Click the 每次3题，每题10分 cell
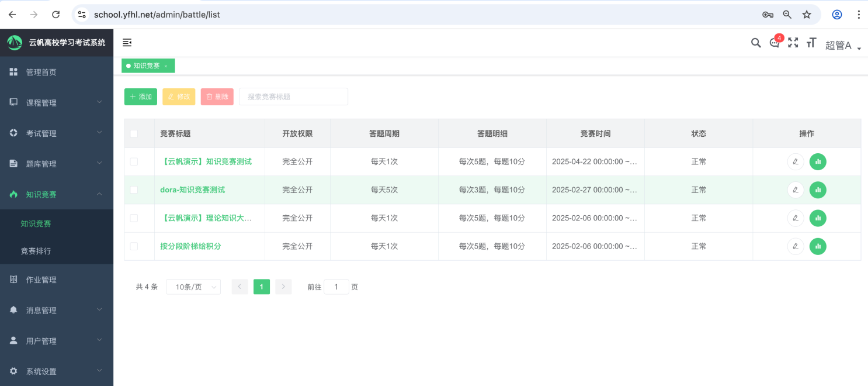 pyautogui.click(x=492, y=189)
